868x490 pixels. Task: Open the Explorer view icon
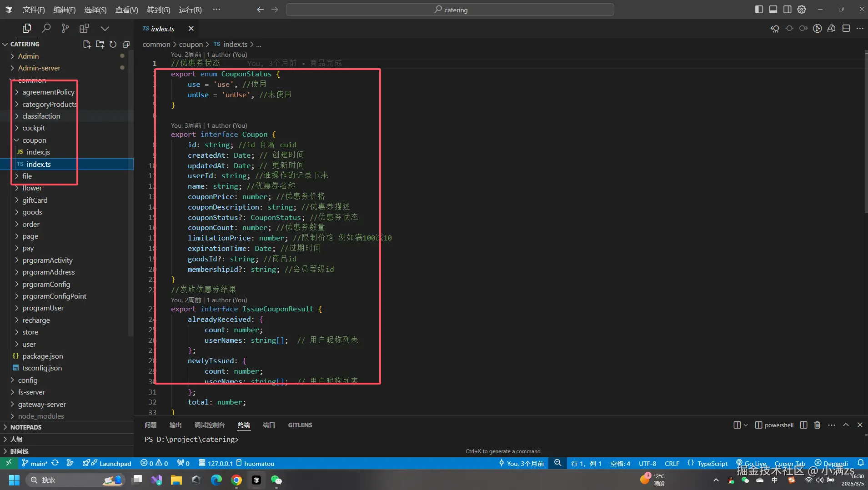coord(27,28)
